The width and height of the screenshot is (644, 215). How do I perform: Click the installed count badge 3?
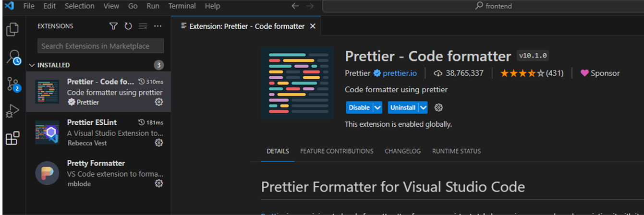[x=158, y=65]
